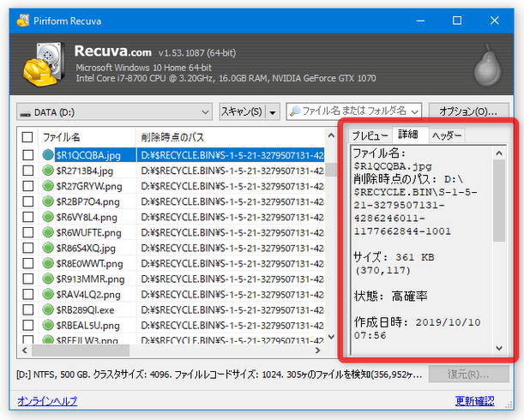Click the green status dot beside $R913MMR.png
The height and width of the screenshot is (420, 524).
click(48, 279)
